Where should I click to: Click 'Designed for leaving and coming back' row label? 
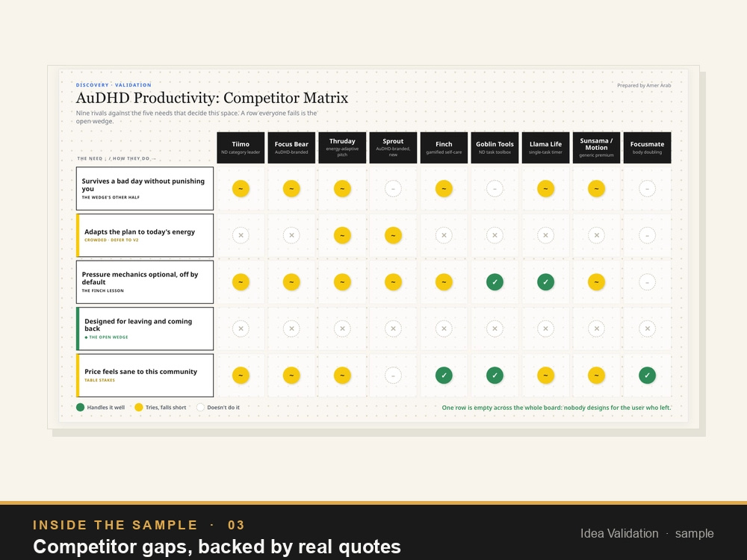(x=145, y=329)
